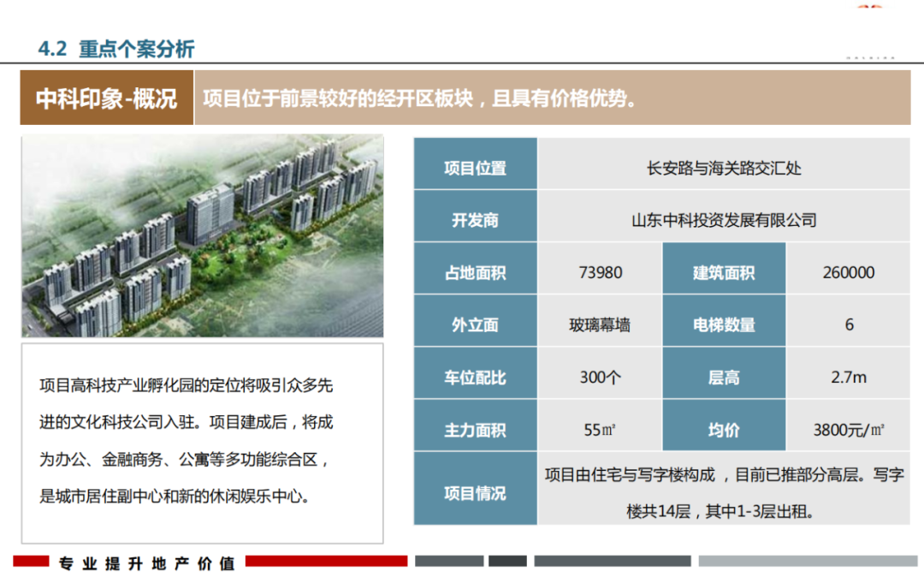Click the '车位配比' label cell
The image size is (924, 577).
pos(476,373)
